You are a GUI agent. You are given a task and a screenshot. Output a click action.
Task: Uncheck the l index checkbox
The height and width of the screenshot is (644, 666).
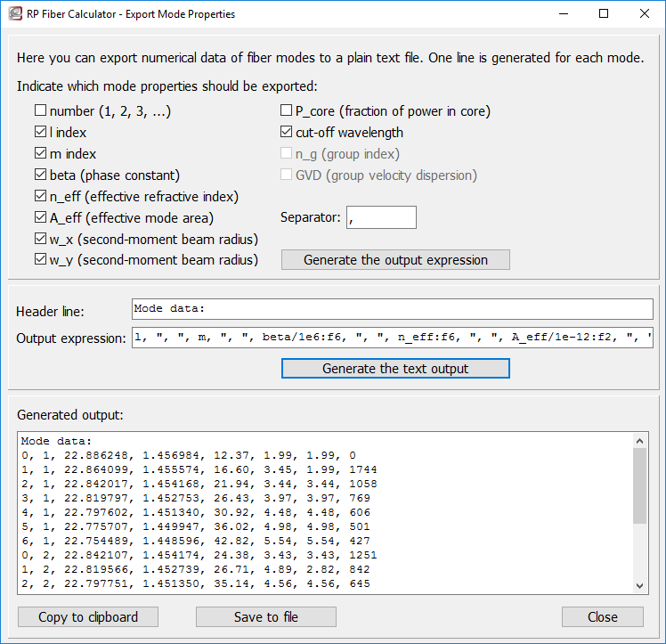tap(40, 132)
